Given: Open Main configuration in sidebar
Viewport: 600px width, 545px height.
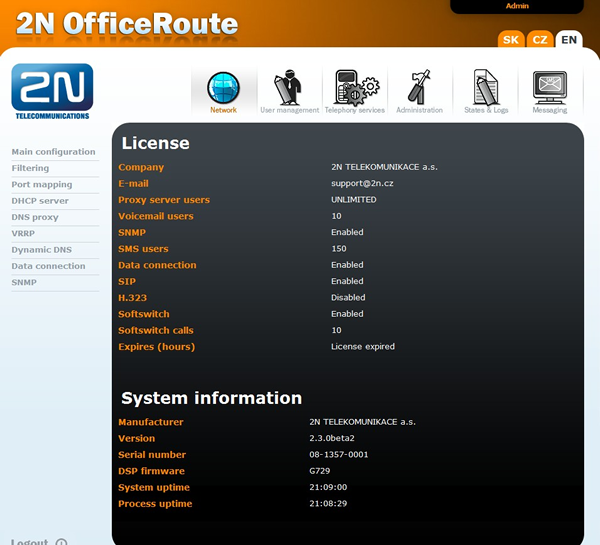Looking at the screenshot, I should [53, 152].
